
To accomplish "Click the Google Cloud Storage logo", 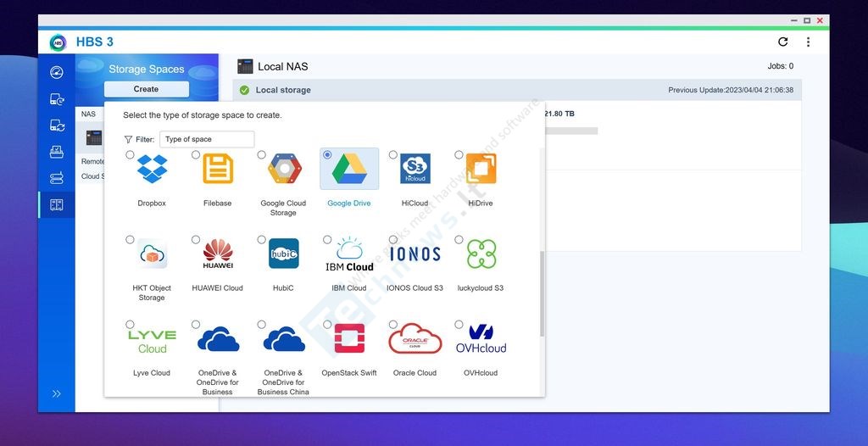I will coord(285,169).
